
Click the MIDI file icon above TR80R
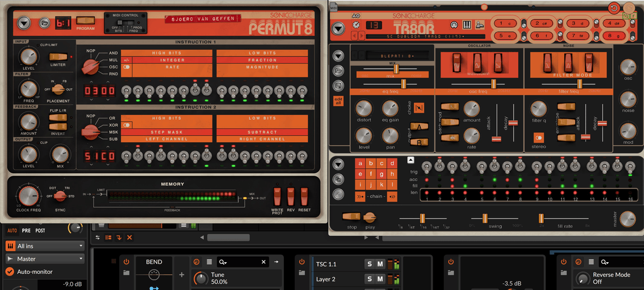(x=334, y=6)
